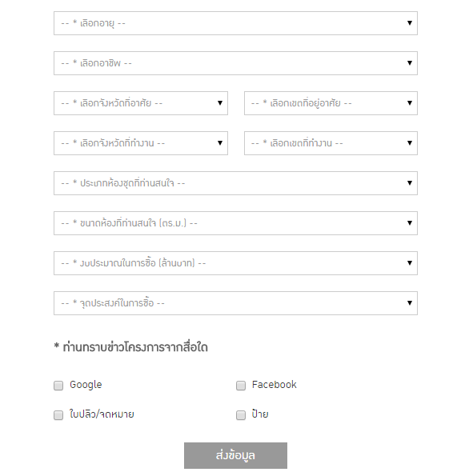
Task: Open the room size dropdown (ขนาดห้อง ตร.ม.)
Action: point(235,223)
